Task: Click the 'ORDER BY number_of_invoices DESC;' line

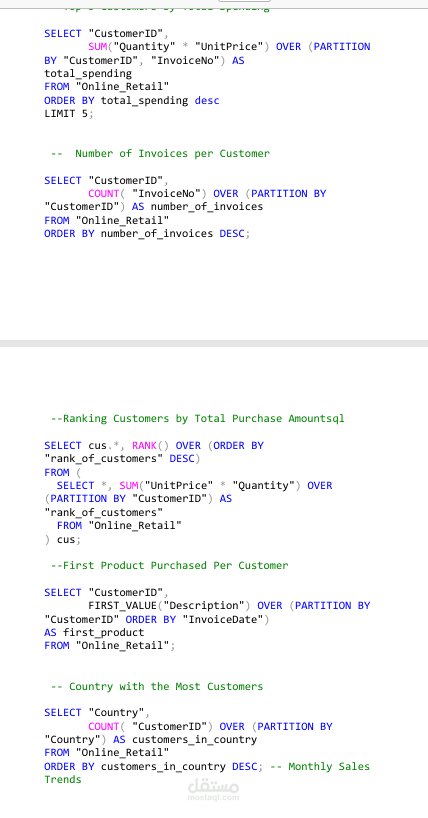Action: [147, 233]
